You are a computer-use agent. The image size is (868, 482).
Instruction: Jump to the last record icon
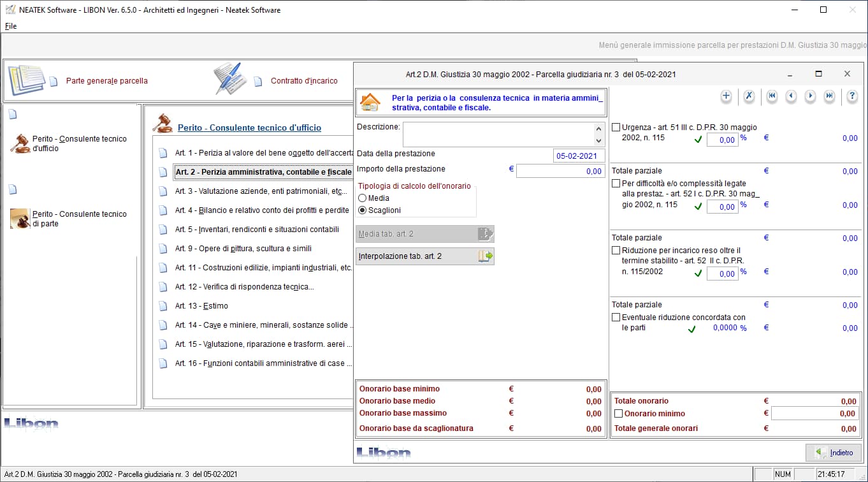point(829,96)
